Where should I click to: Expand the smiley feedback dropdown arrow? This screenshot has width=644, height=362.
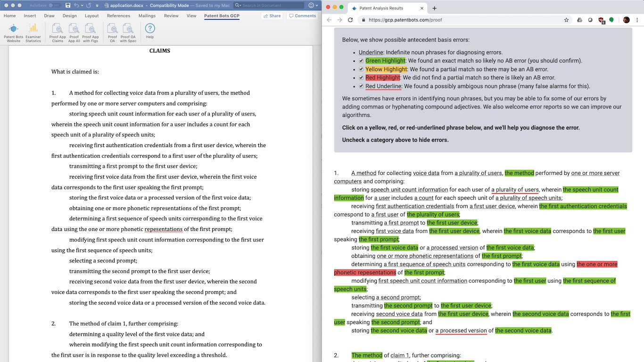(317, 5)
